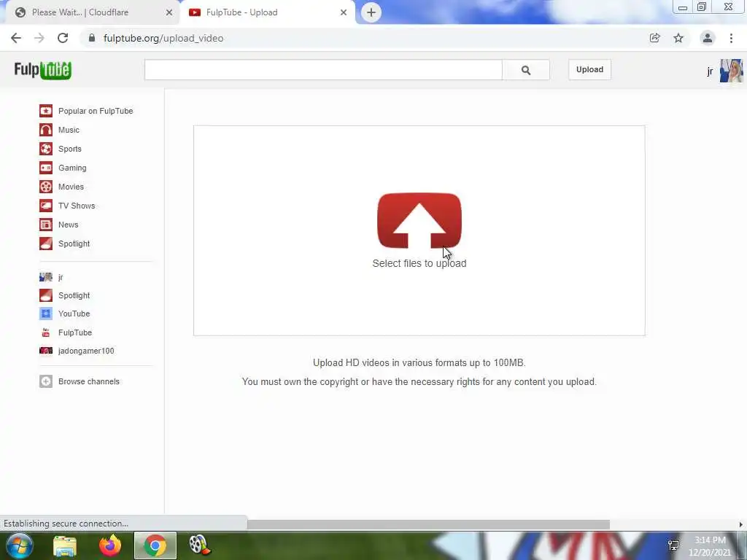Click the Popular on FulpTube icon
Viewport: 747px width, 560px height.
pos(46,111)
